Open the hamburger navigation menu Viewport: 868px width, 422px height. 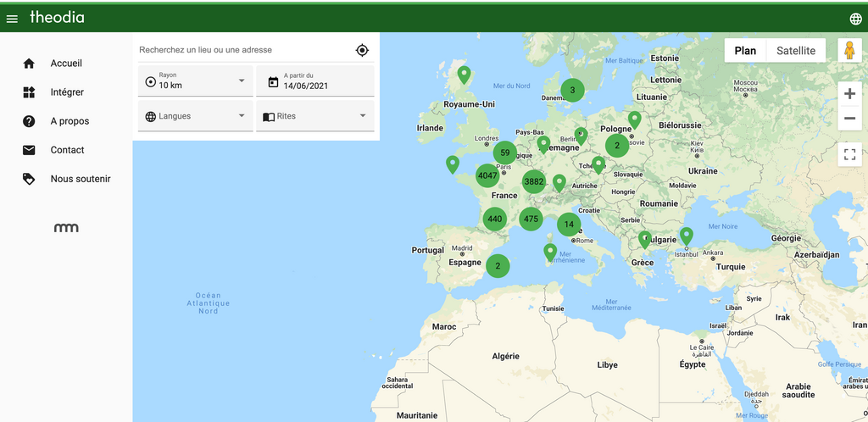[12, 19]
